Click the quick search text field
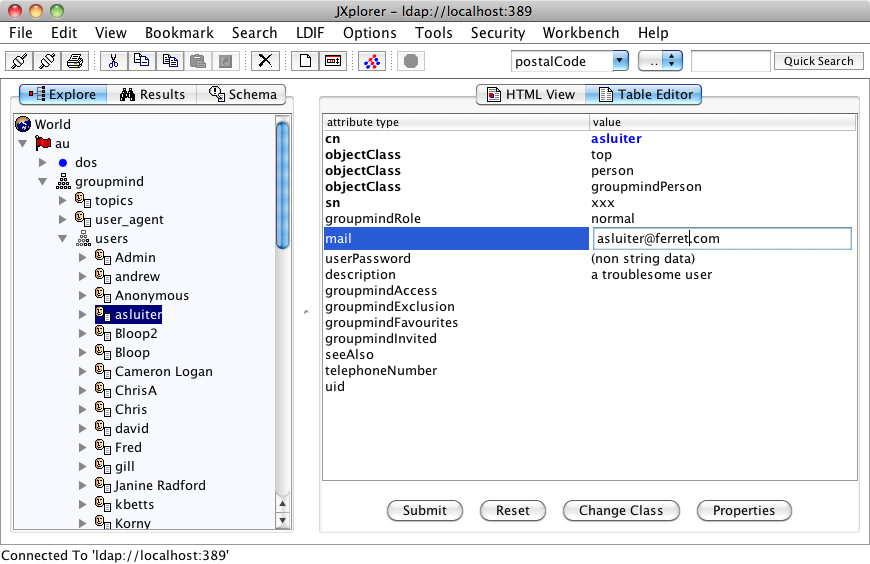Viewport: 870px width, 564px height. tap(731, 61)
